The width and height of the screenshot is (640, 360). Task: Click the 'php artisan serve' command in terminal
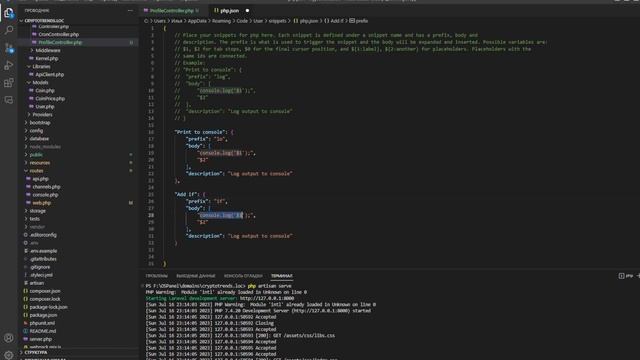click(269, 286)
